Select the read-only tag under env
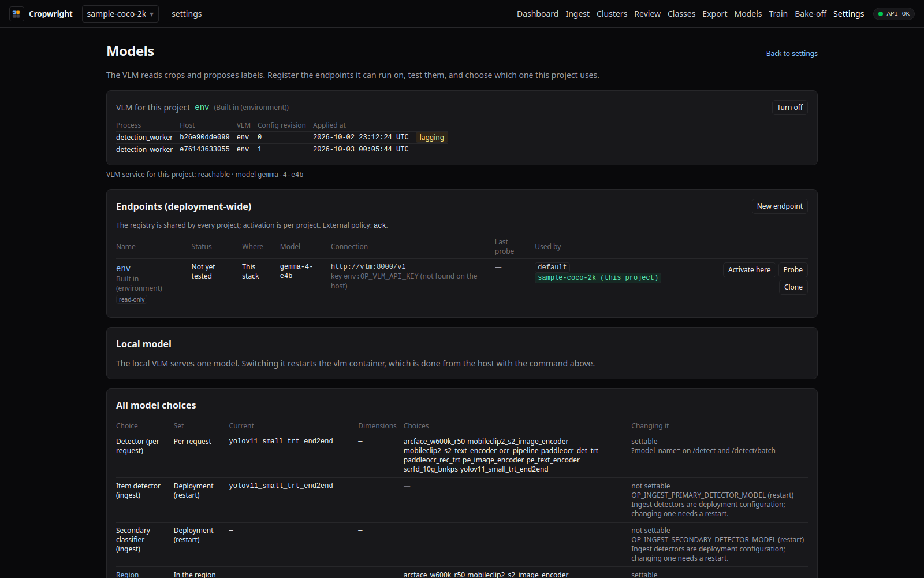The height and width of the screenshot is (578, 924). 132,300
